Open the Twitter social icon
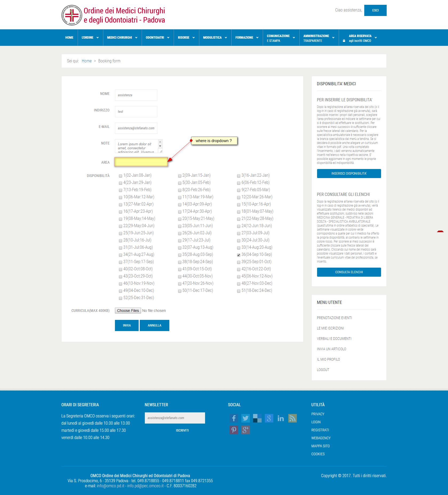Image resolution: width=448 pixels, height=495 pixels. pyautogui.click(x=246, y=418)
